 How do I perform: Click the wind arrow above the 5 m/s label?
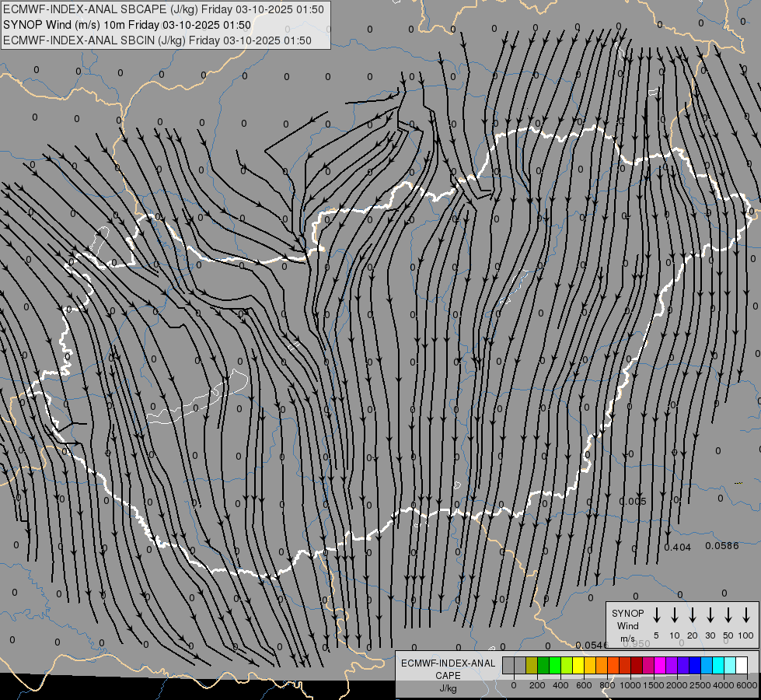[657, 615]
